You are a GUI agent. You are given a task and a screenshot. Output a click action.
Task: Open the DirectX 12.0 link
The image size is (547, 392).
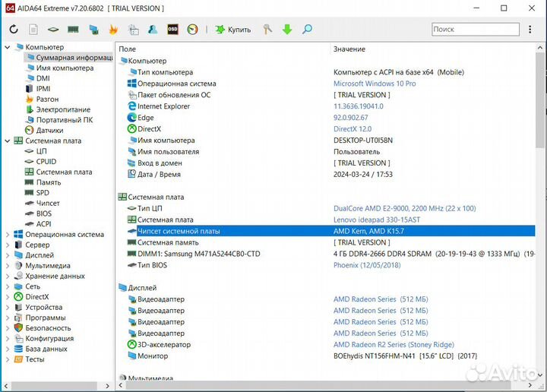point(353,129)
